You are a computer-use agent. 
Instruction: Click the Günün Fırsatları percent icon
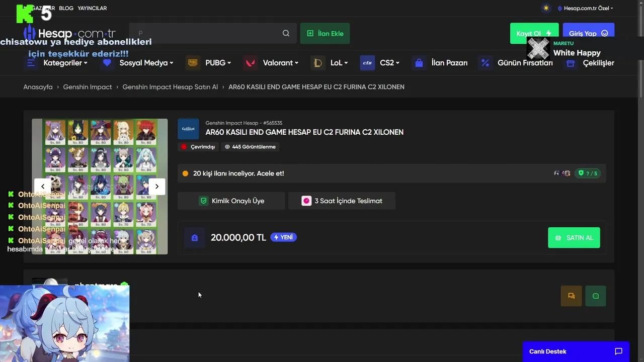point(485,63)
